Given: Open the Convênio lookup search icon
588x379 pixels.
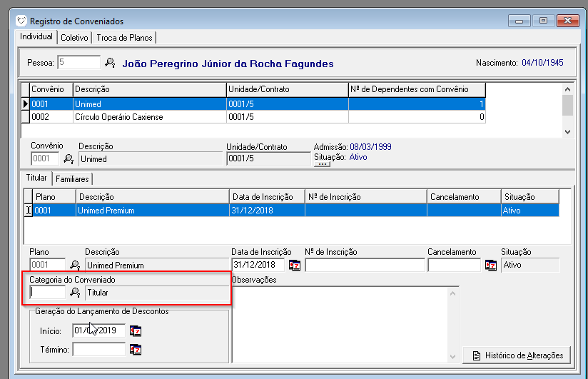Looking at the screenshot, I should click(x=69, y=158).
